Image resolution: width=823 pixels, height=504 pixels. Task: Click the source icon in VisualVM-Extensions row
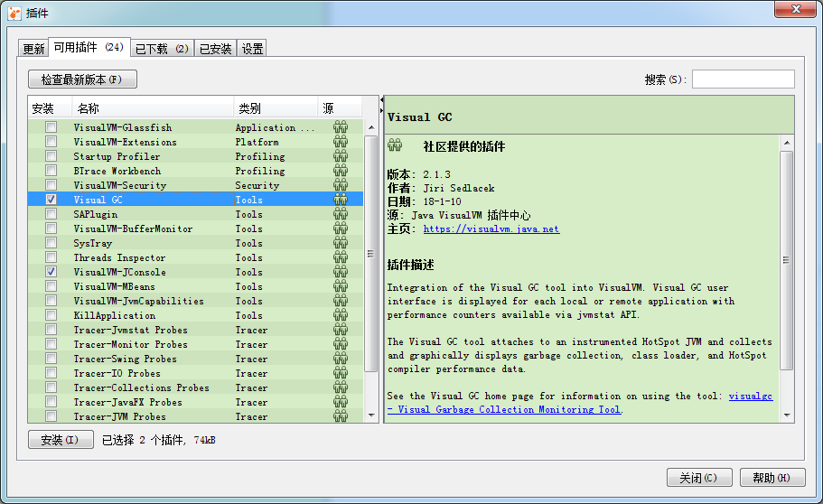tap(341, 142)
